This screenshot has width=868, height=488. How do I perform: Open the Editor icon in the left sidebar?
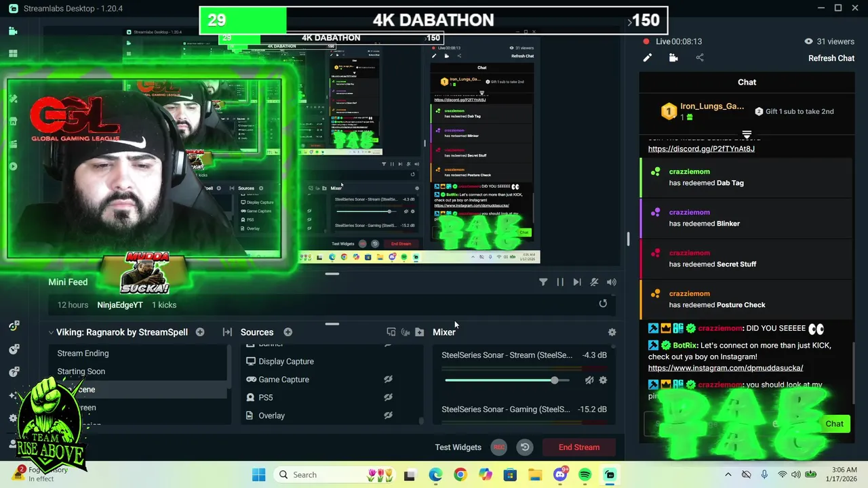pos(13,30)
